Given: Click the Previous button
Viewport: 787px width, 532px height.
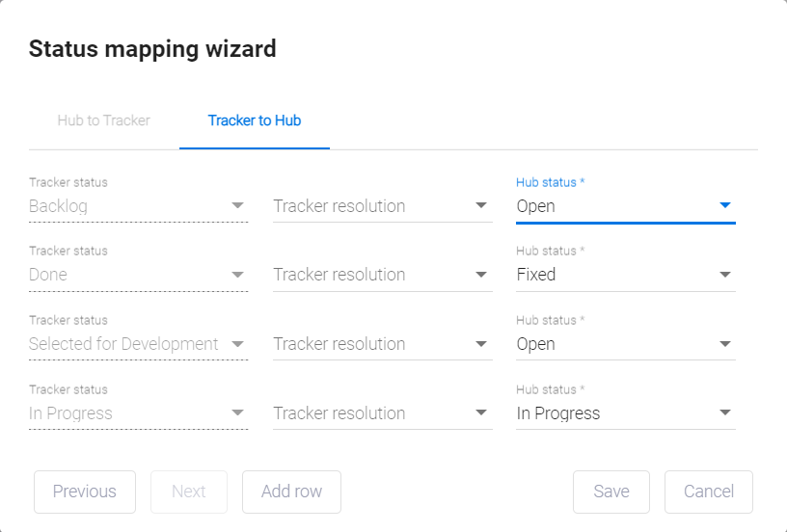Looking at the screenshot, I should (85, 492).
